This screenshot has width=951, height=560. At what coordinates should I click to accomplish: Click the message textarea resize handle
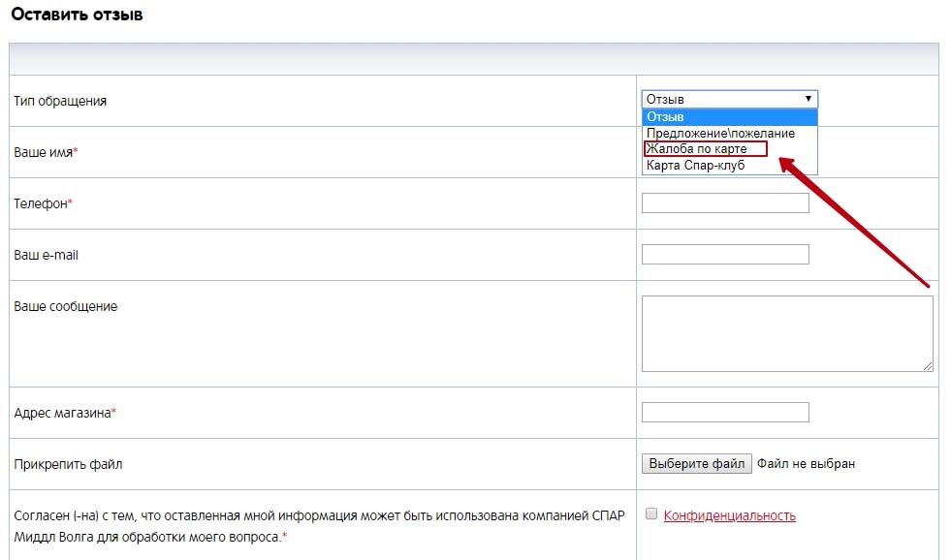click(x=928, y=366)
